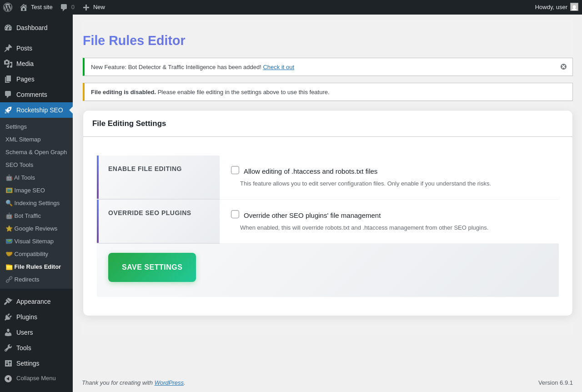Click the WordPress logo icon

8,7
